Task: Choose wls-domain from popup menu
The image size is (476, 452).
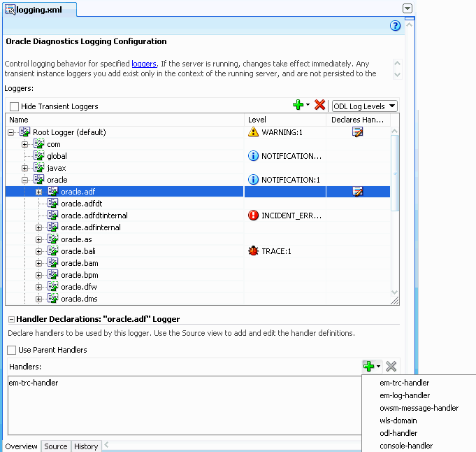Action: coord(398,421)
